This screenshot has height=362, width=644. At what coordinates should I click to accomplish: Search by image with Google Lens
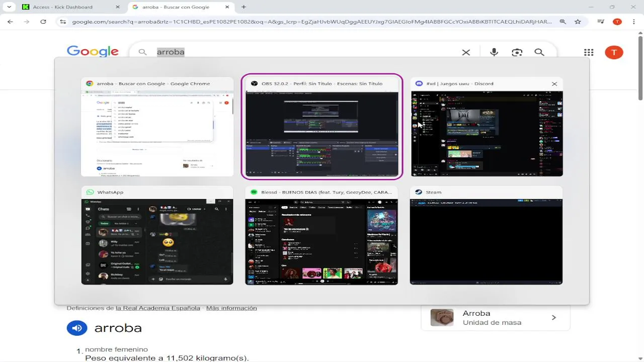click(517, 52)
